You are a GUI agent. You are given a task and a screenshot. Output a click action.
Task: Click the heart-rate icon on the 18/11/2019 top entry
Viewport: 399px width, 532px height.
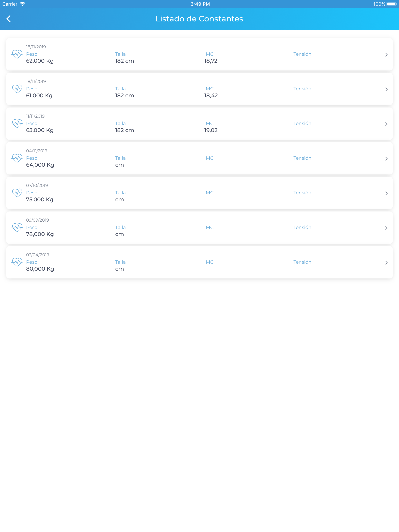pyautogui.click(x=17, y=55)
